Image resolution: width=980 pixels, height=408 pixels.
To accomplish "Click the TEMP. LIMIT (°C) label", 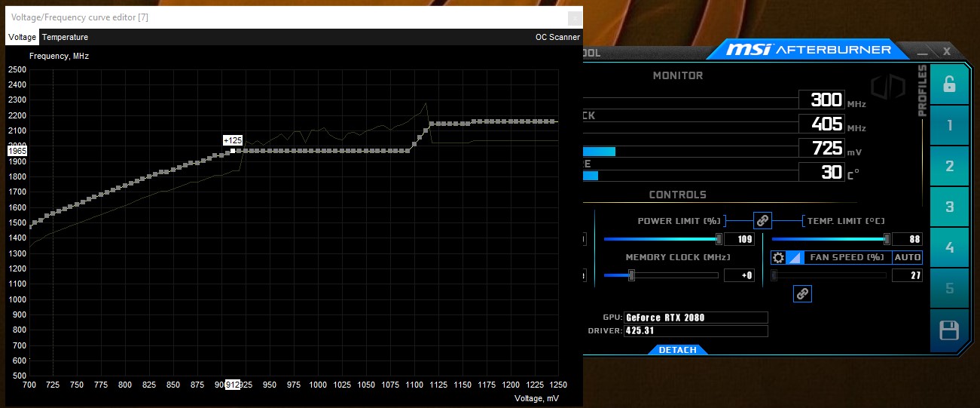I will coord(846,221).
